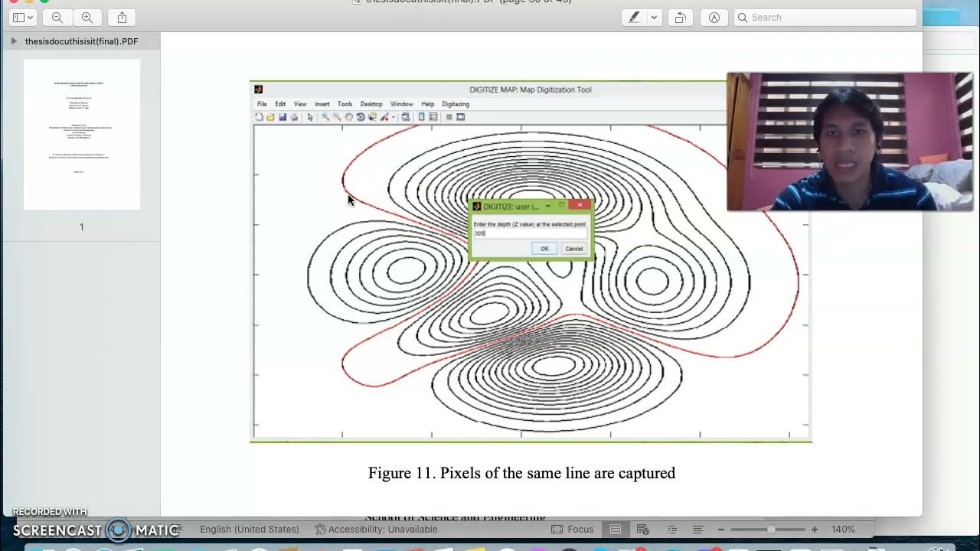980x551 pixels.
Task: Select the Rotate 3D tool
Action: [x=361, y=117]
